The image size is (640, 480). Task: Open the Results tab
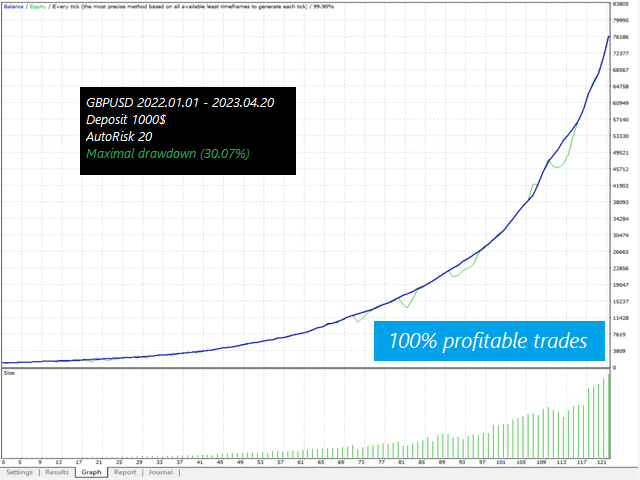tap(57, 472)
